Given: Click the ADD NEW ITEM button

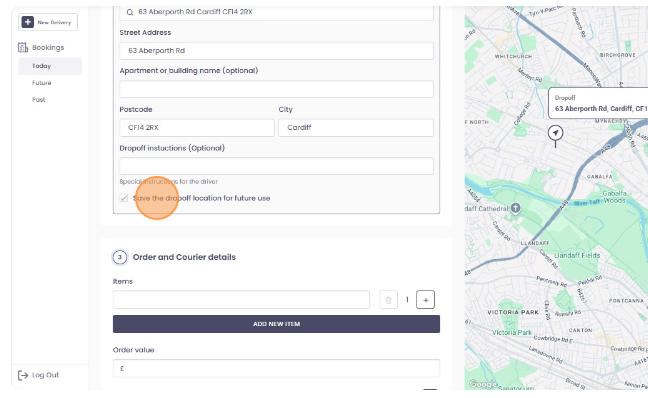Looking at the screenshot, I should pos(276,324).
